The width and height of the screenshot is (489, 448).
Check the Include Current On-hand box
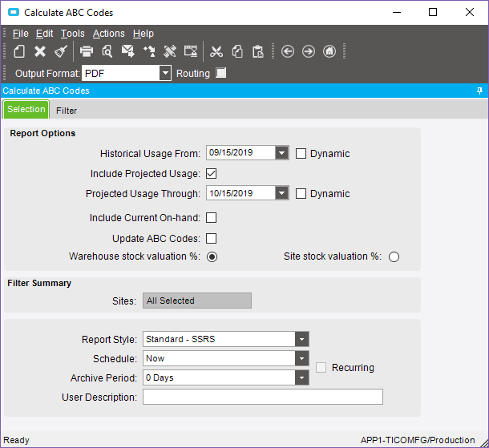click(212, 217)
